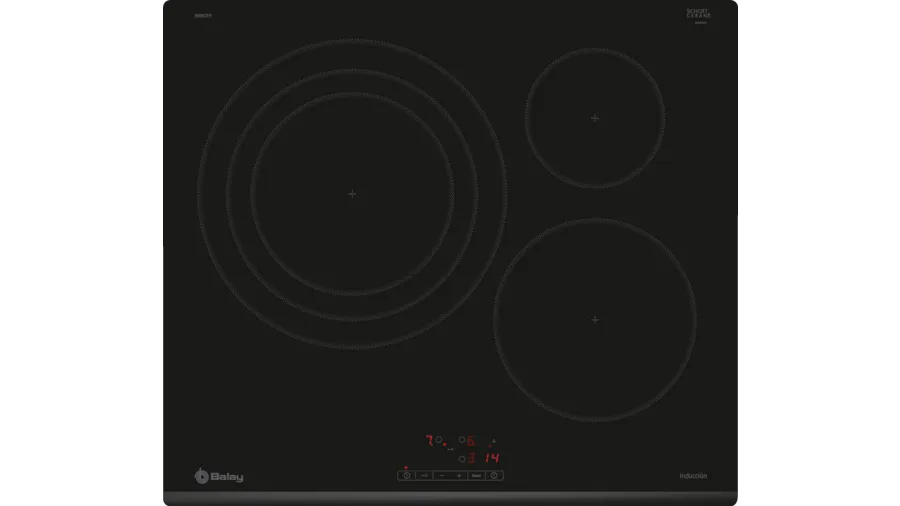Screen dimensions: 900x506
Task: Click the triangle indicator above the timer
Action: (493, 441)
